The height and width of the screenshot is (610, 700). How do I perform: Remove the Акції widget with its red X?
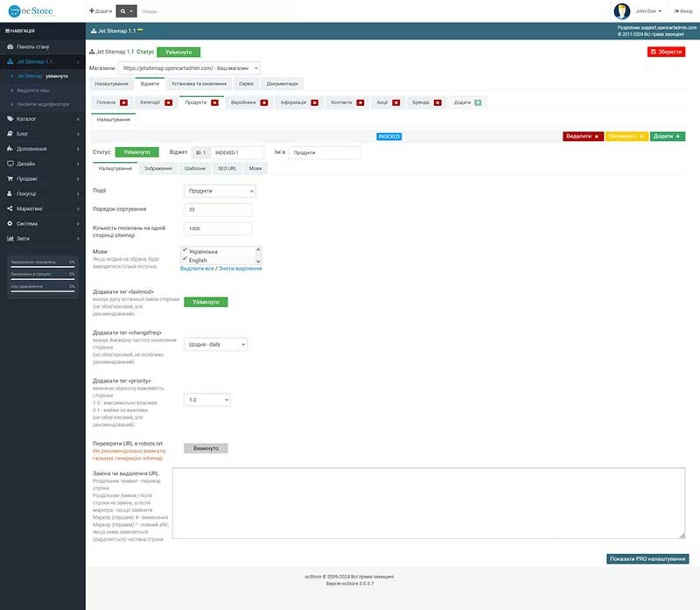(x=396, y=102)
